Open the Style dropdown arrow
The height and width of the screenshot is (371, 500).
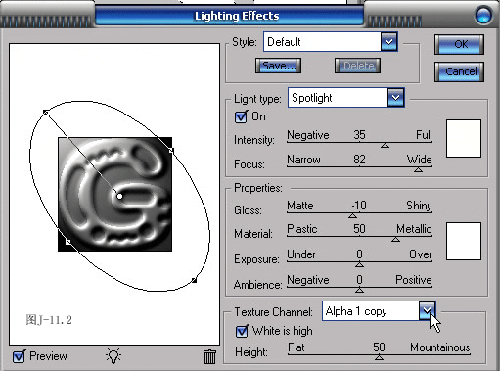click(x=389, y=42)
